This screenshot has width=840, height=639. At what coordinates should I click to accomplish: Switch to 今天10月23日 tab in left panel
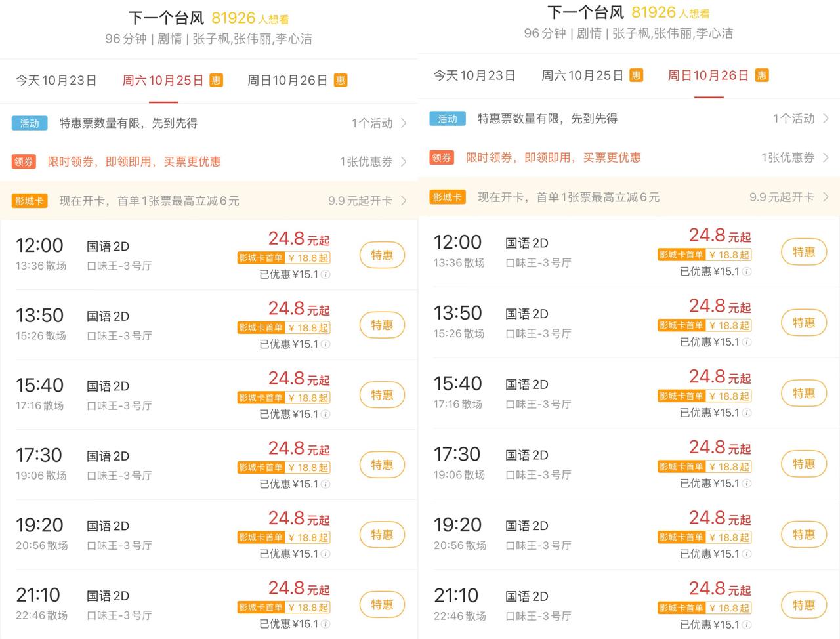[x=56, y=81]
